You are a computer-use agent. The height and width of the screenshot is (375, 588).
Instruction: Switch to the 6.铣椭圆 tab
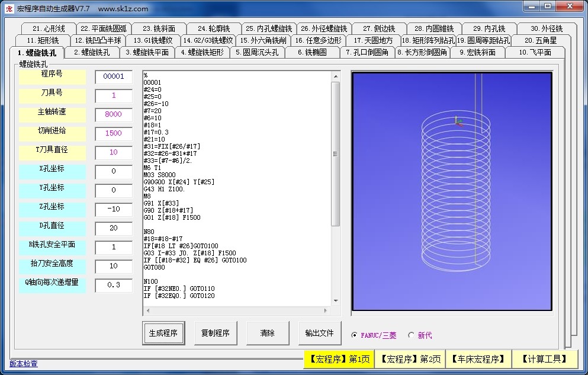(312, 52)
